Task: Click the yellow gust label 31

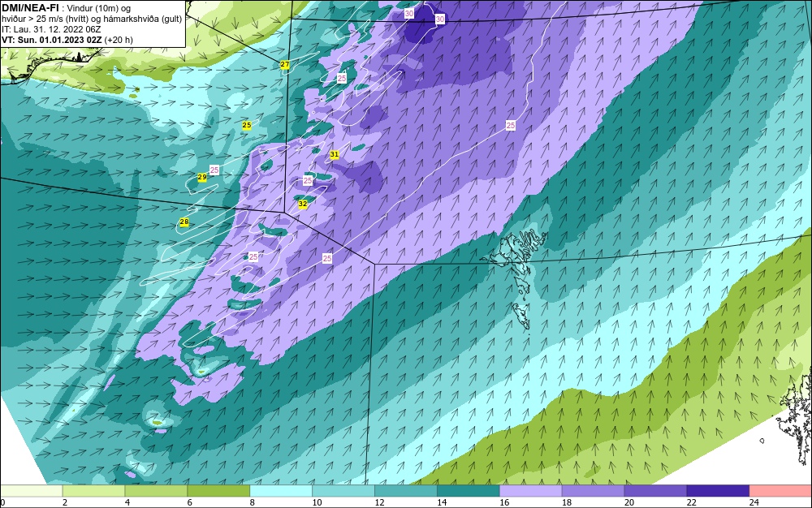Action: (x=335, y=154)
